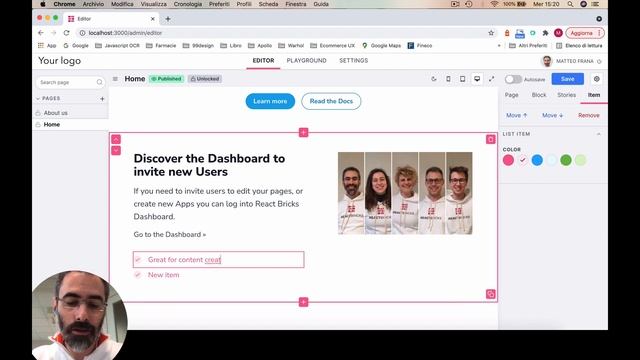Open the gear settings icon next to Save
Screen dimensions: 640x360
pyautogui.click(x=597, y=79)
